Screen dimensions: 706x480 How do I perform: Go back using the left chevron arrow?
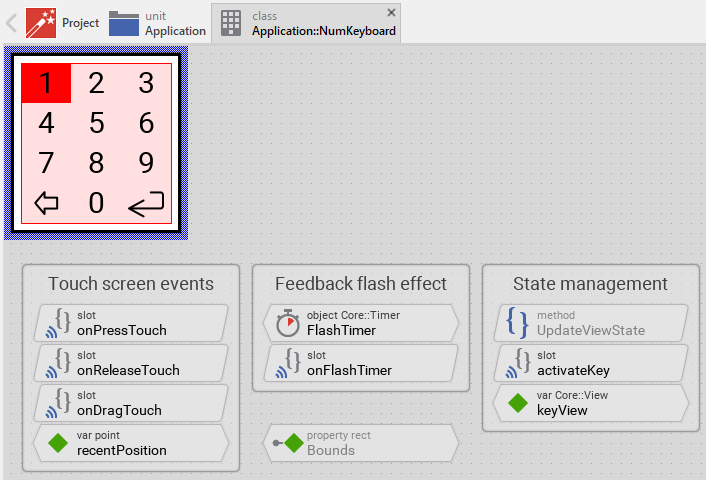[x=11, y=22]
